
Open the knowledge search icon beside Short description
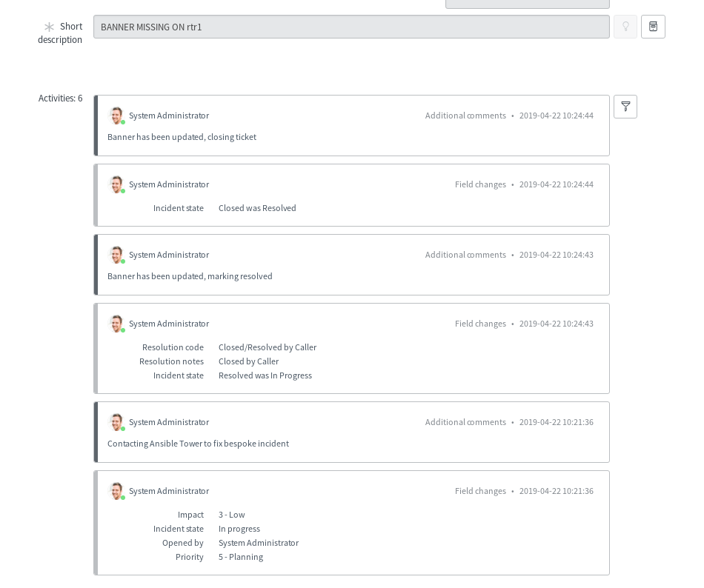[653, 27]
